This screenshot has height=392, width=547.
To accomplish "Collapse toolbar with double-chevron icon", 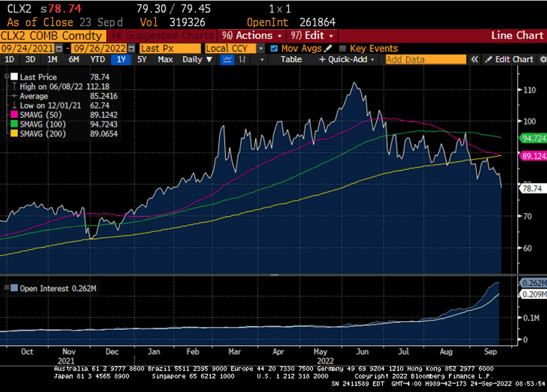I will point(474,60).
